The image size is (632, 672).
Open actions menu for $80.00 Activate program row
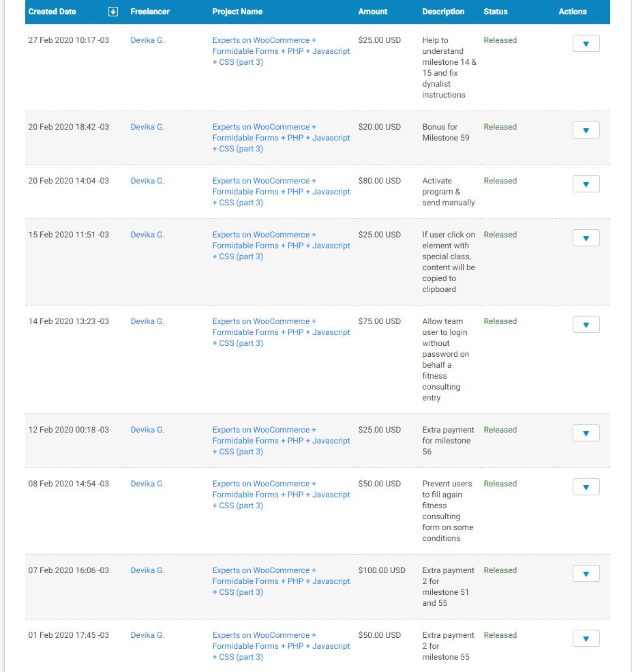coord(586,184)
